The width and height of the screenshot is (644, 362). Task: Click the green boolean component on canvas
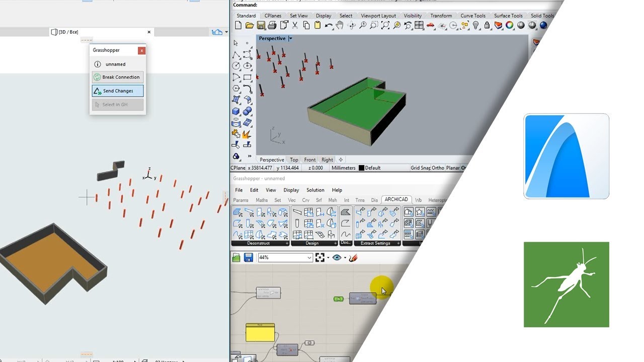pyautogui.click(x=339, y=299)
